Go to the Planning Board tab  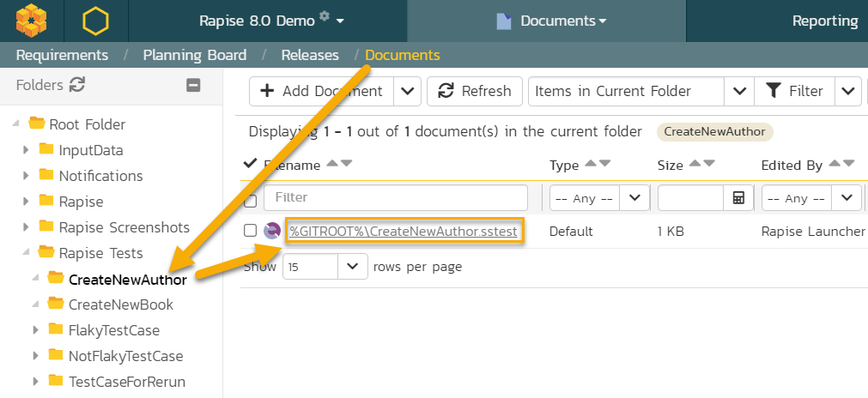pos(195,55)
